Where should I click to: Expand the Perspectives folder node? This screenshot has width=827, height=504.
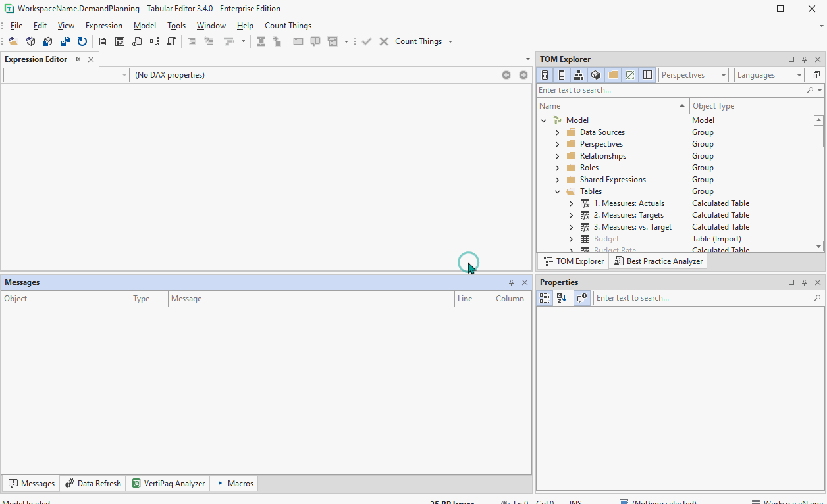[558, 144]
